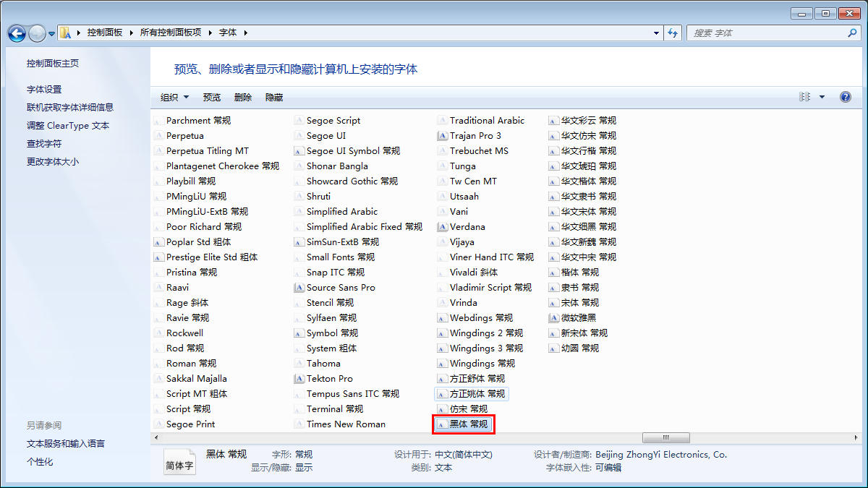Expand arrow after 所有控制面板项 breadcrumb
Viewport: 868px width, 488px height.
210,33
